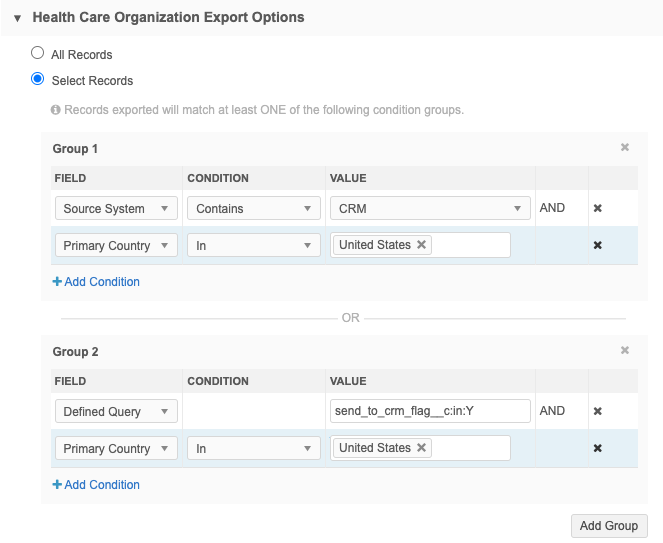663x543 pixels.
Task: Click Add Condition link in Group 2
Action: tap(97, 485)
